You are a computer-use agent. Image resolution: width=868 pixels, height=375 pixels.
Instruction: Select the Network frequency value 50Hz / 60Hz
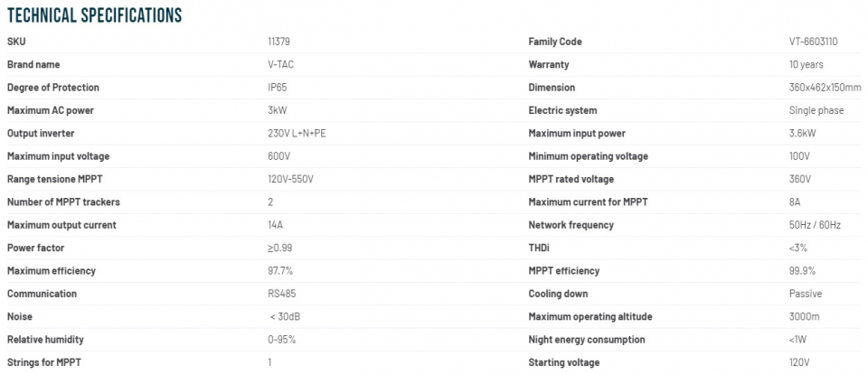(815, 225)
